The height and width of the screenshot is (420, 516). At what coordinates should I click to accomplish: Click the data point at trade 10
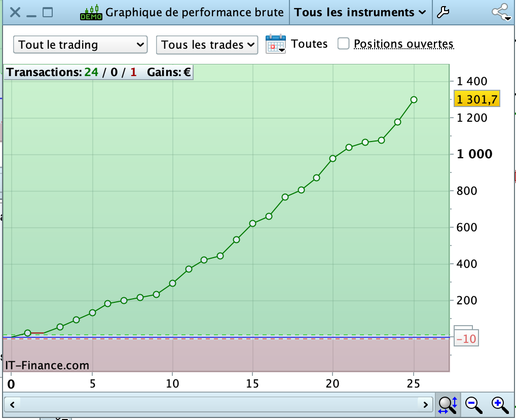(x=172, y=283)
